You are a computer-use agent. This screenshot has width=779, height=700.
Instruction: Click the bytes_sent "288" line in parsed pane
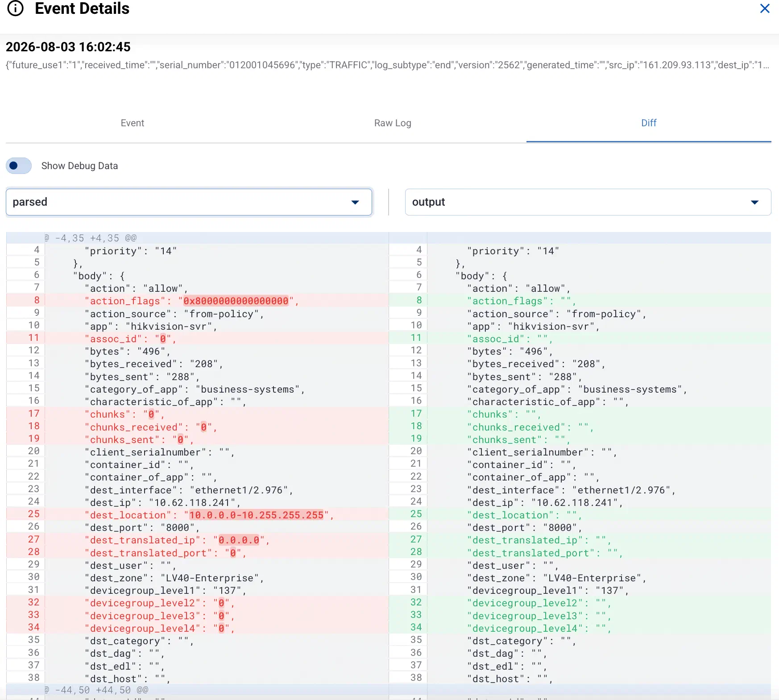pyautogui.click(x=197, y=377)
